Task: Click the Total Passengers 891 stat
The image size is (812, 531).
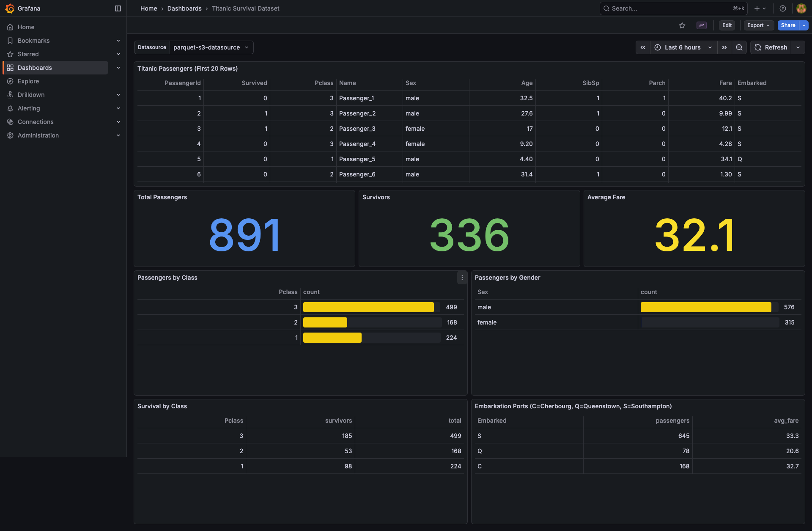Action: point(244,235)
